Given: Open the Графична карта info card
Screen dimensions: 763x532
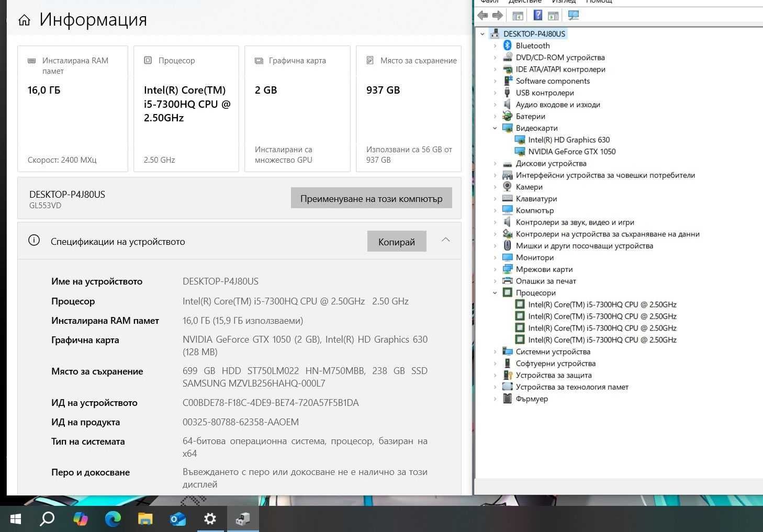Looking at the screenshot, I should click(297, 109).
